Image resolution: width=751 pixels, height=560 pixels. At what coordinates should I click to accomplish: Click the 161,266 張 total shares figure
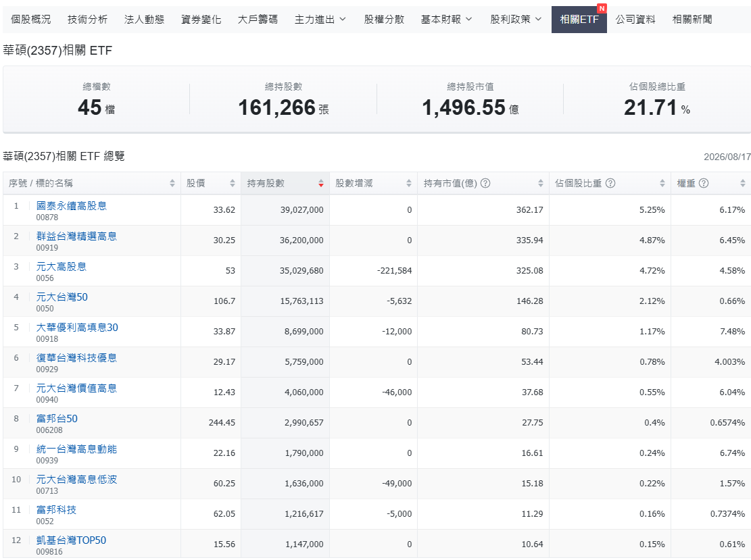point(283,107)
